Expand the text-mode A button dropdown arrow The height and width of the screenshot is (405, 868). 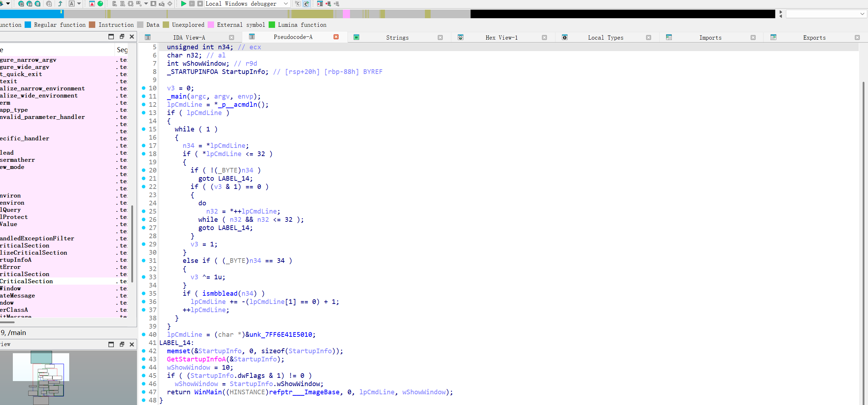(x=79, y=4)
